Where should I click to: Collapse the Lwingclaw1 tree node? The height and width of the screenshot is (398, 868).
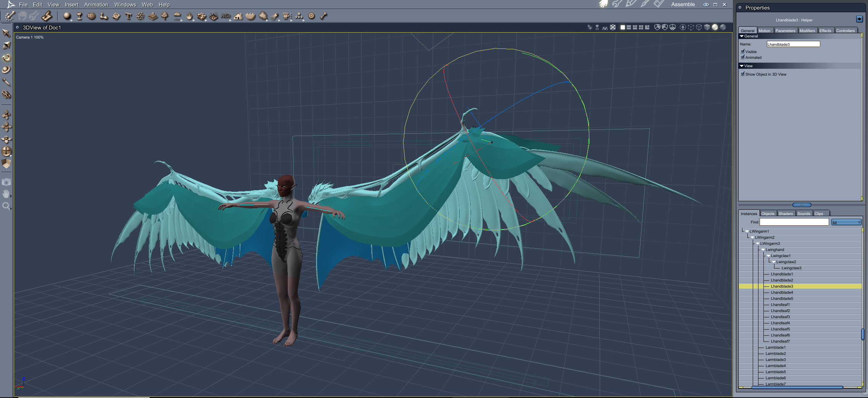click(x=768, y=256)
